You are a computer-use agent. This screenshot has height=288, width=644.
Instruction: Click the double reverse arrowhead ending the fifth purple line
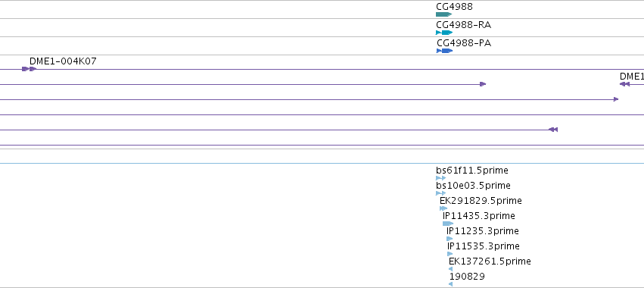553,130
